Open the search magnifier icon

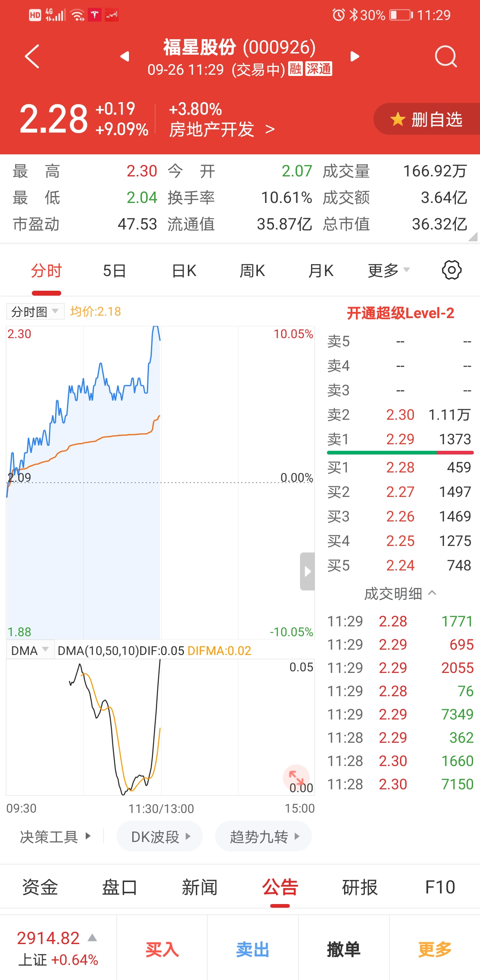(445, 56)
